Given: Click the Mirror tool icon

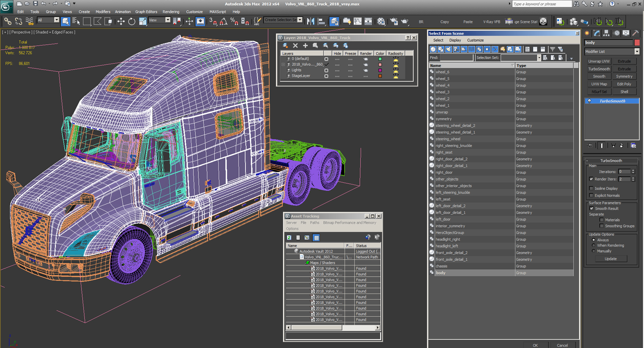Looking at the screenshot, I should click(310, 21).
